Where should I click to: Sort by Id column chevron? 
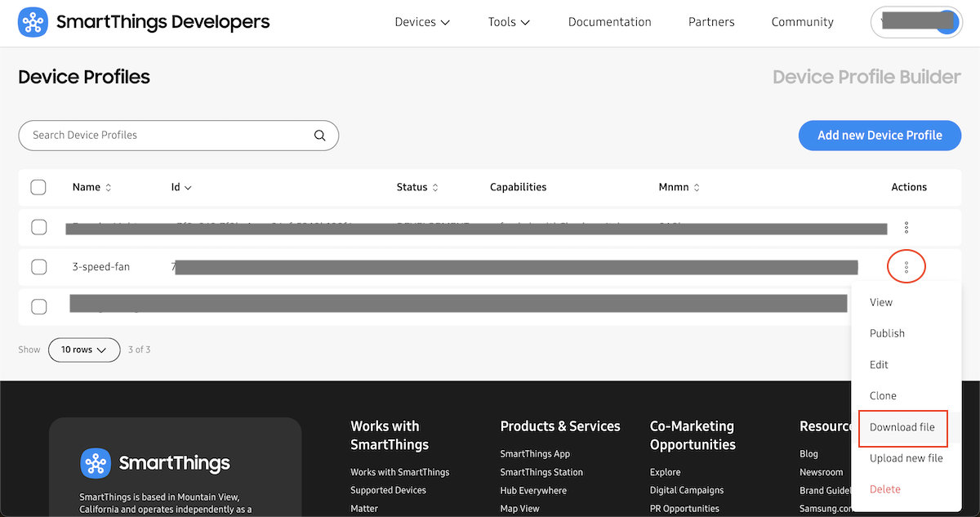(189, 188)
